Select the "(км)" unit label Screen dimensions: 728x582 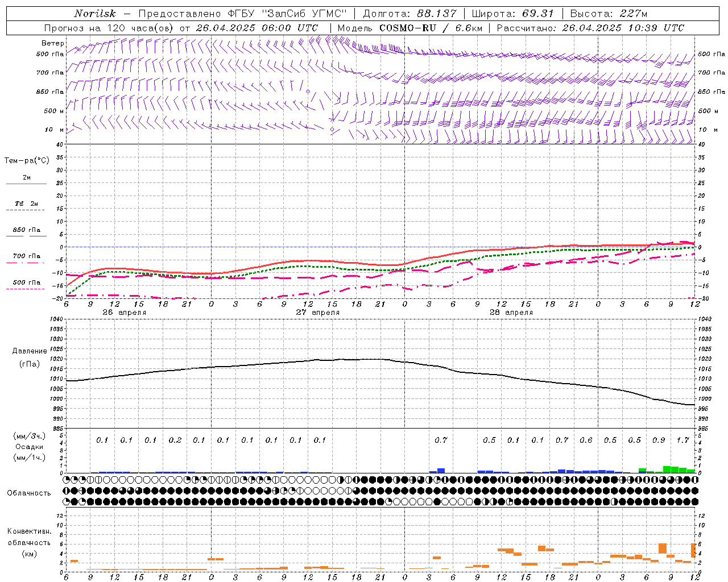coord(30,554)
